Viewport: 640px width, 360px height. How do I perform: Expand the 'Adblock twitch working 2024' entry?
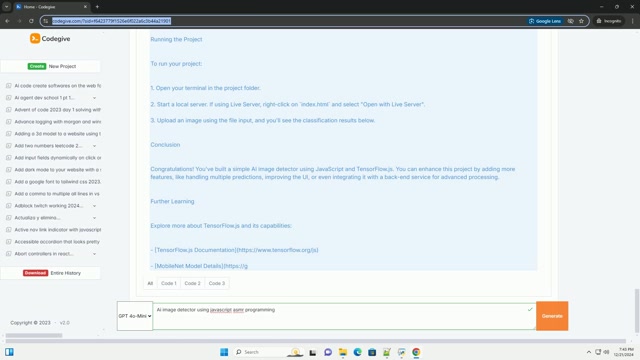coord(94,206)
